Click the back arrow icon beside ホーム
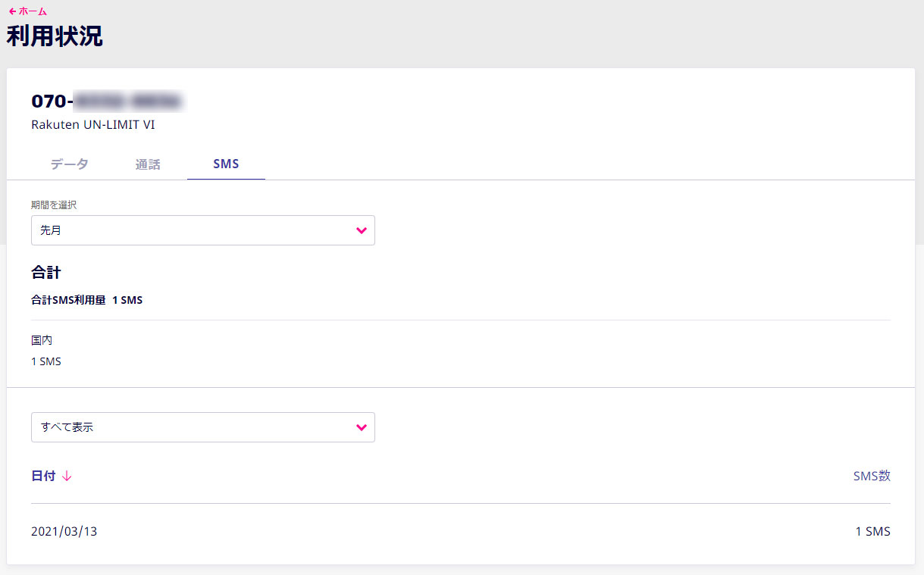The width and height of the screenshot is (924, 575). coord(12,11)
